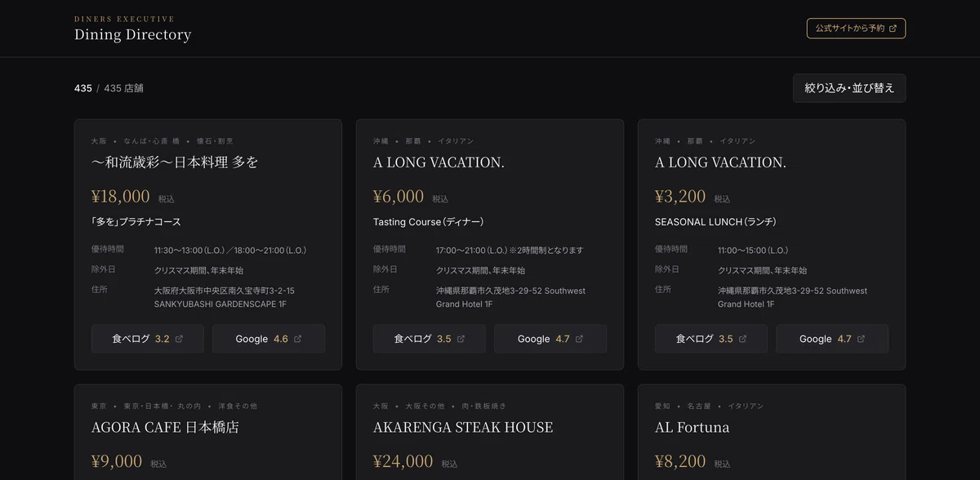Click クリスマス期間、年末年始 on the 多を card

click(198, 270)
